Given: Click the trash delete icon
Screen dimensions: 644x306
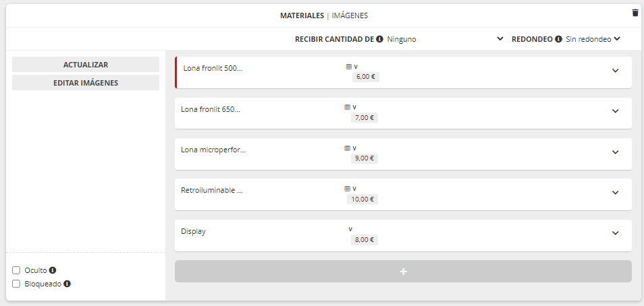Looking at the screenshot, I should click(x=635, y=13).
